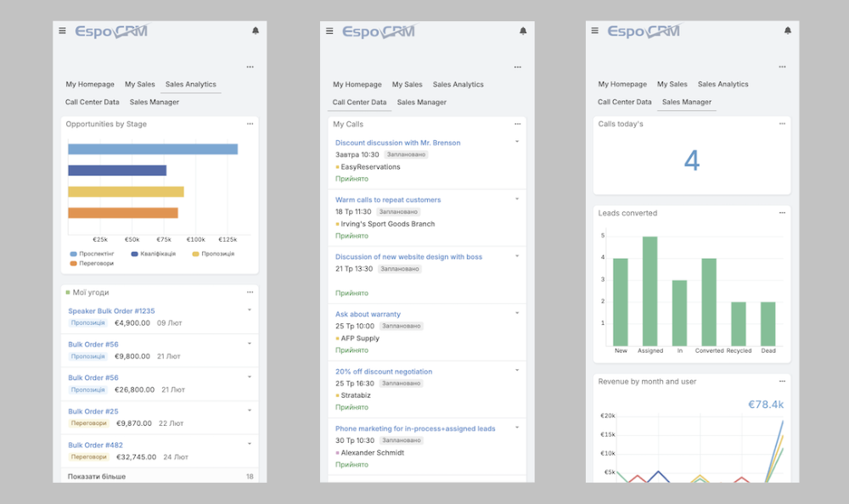Viewport: 849px width, 504px height.
Task: Open Leads converted panel options menu
Action: (783, 213)
